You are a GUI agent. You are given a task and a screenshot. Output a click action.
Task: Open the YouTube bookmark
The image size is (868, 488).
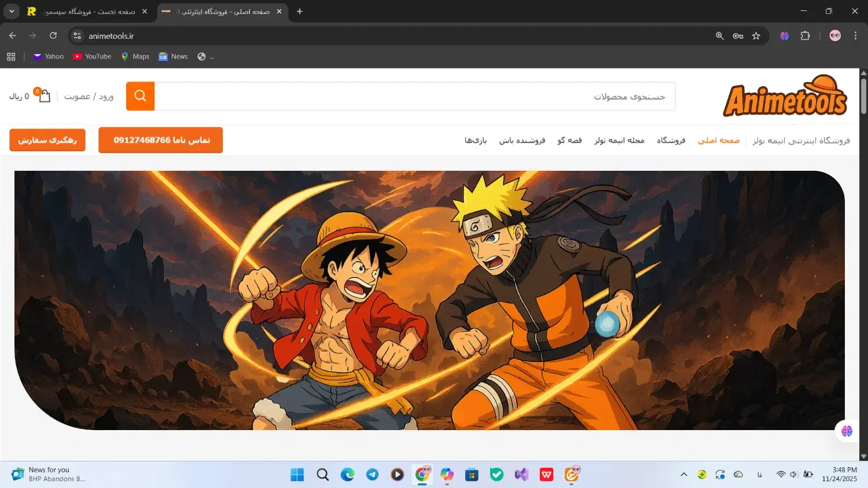[x=92, y=57]
